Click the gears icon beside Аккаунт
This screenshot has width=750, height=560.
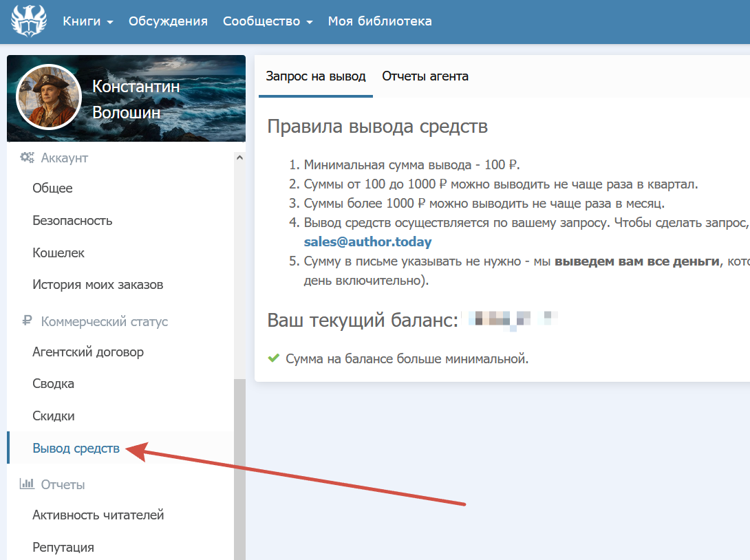point(27,158)
